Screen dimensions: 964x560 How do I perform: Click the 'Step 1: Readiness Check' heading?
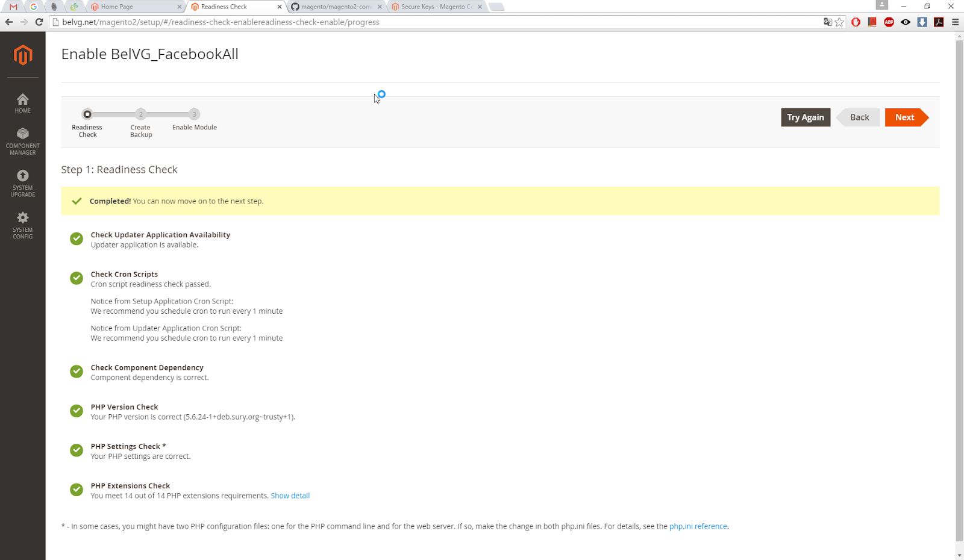coord(119,170)
